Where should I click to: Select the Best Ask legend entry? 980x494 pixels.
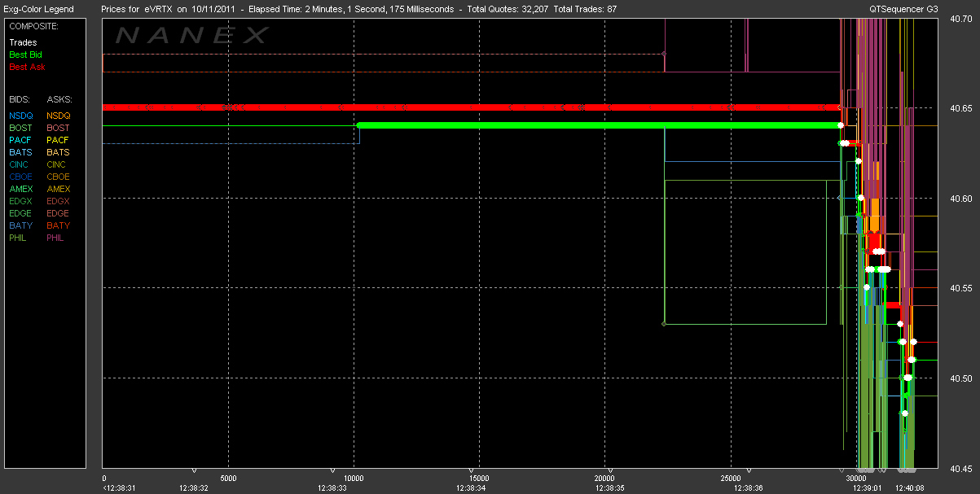coord(27,67)
